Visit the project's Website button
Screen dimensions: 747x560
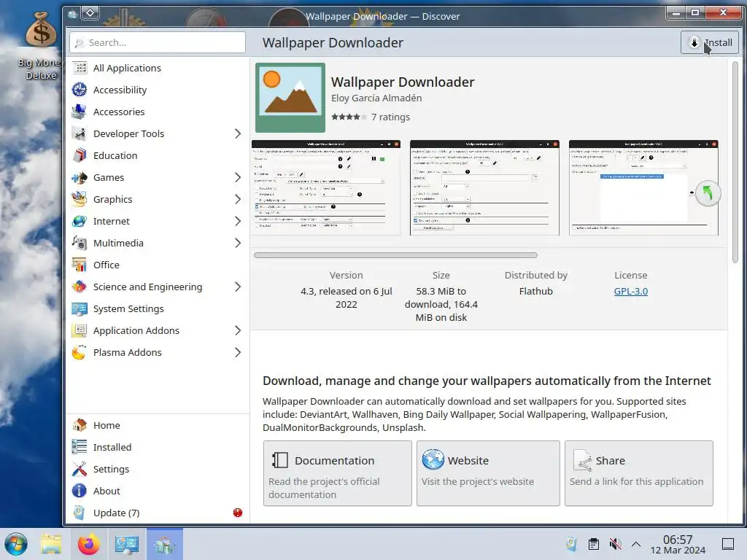pyautogui.click(x=488, y=473)
